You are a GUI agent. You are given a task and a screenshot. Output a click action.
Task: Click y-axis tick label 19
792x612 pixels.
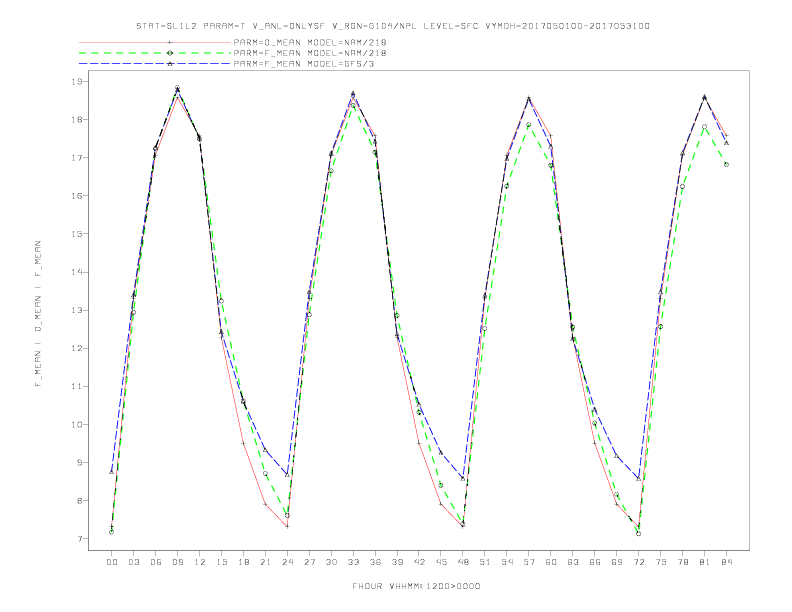[79, 81]
